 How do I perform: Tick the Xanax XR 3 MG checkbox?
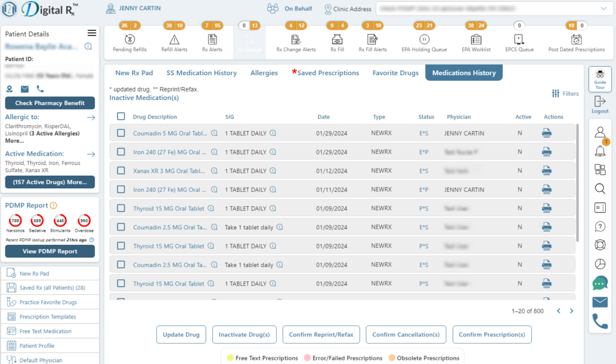click(121, 171)
